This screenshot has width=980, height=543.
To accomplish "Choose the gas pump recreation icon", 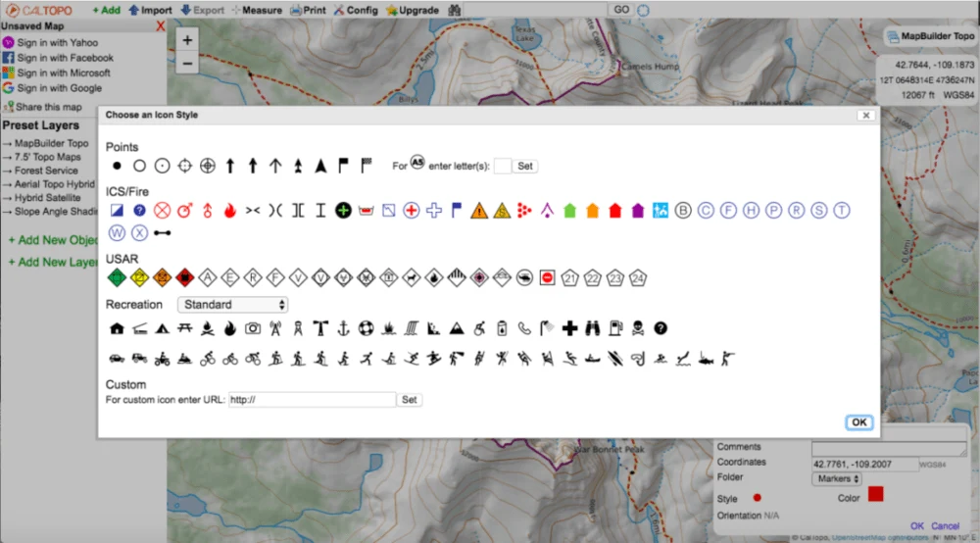I will 615,328.
